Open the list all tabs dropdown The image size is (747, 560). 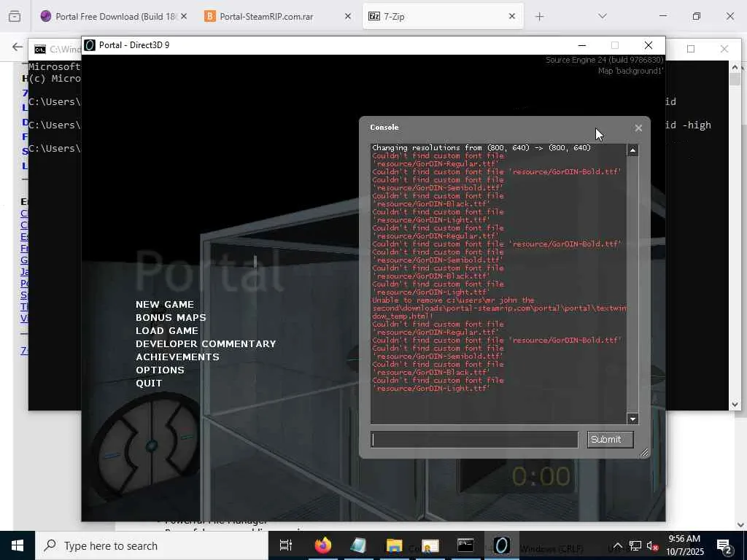pos(602,16)
